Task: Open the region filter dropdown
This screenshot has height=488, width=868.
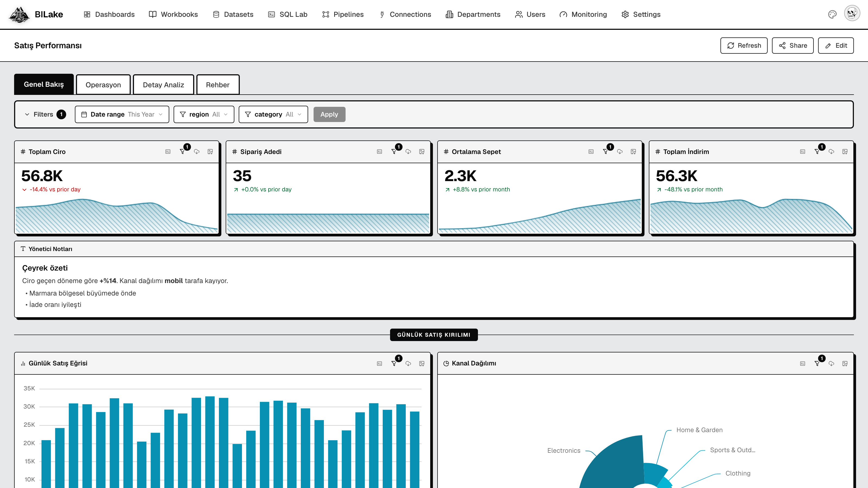Action: coord(204,114)
